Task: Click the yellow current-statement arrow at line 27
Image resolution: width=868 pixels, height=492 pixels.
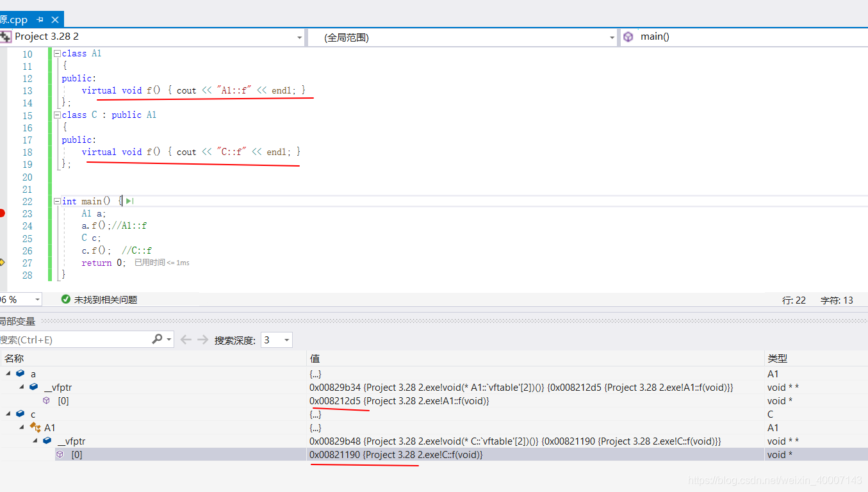Action: pyautogui.click(x=2, y=263)
